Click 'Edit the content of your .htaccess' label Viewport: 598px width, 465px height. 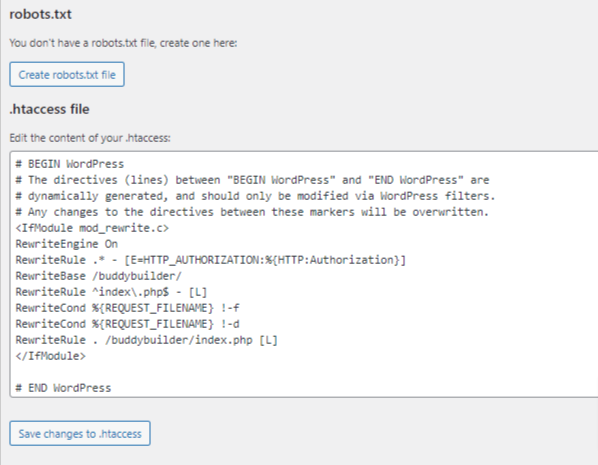90,138
